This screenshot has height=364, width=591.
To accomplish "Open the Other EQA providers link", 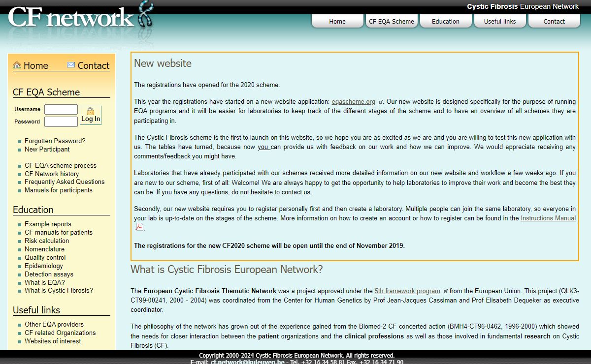I will click(54, 324).
